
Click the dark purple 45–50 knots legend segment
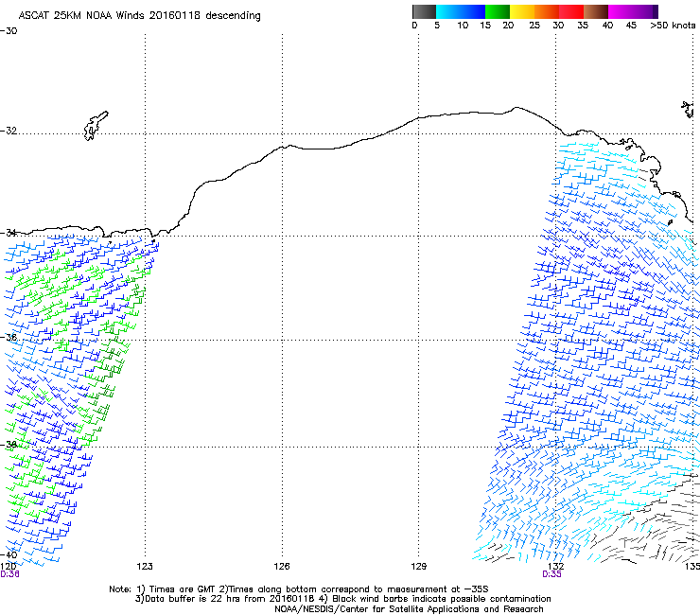pyautogui.click(x=645, y=11)
